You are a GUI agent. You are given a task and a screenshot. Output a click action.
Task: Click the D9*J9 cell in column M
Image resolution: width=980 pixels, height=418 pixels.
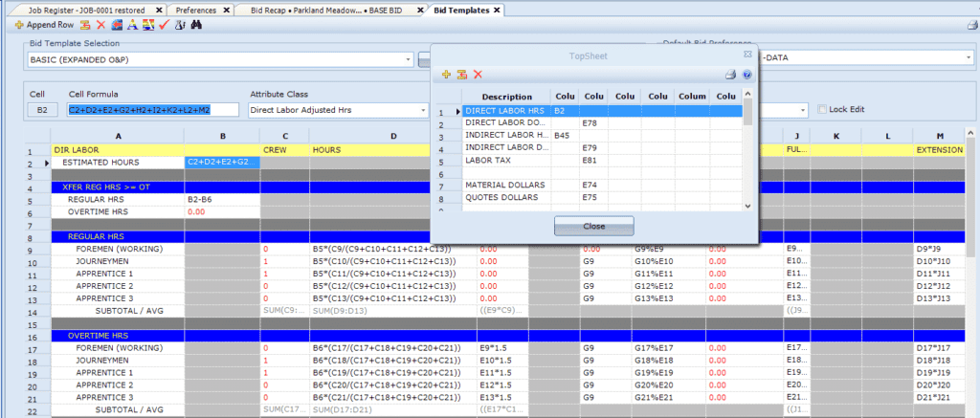point(940,250)
